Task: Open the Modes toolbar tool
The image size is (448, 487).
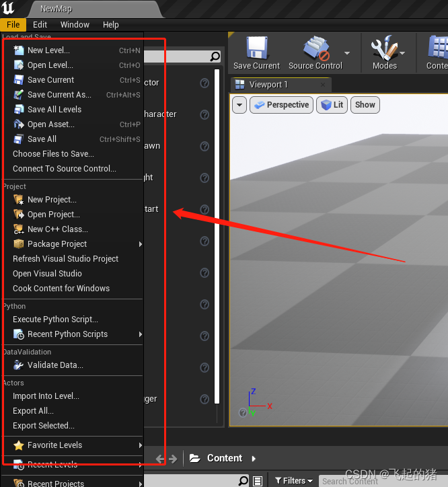Action: [x=385, y=52]
